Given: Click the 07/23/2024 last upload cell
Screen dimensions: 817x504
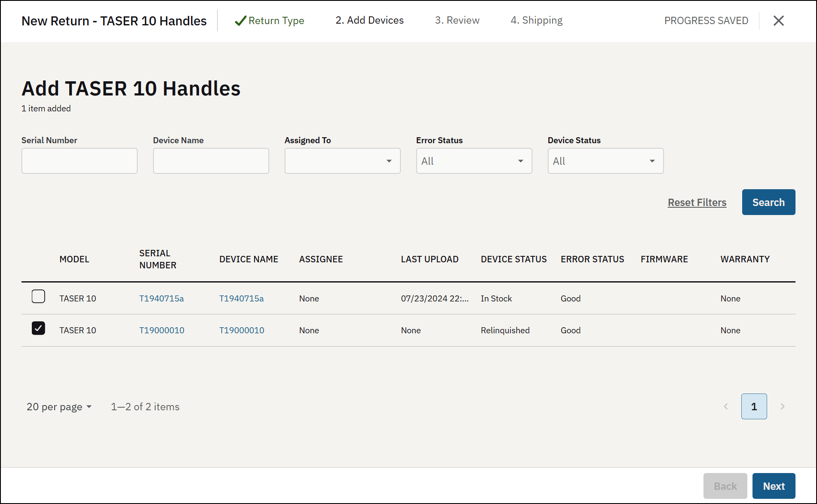Looking at the screenshot, I should [x=435, y=298].
